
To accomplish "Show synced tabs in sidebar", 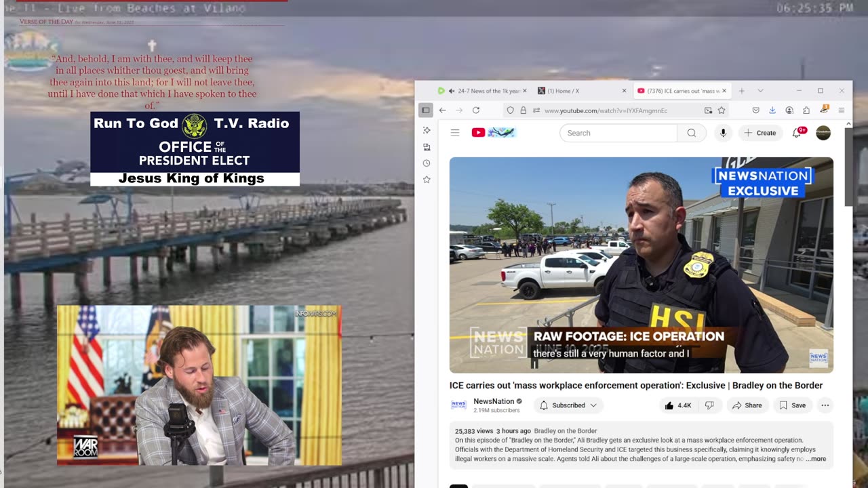I will [x=427, y=146].
